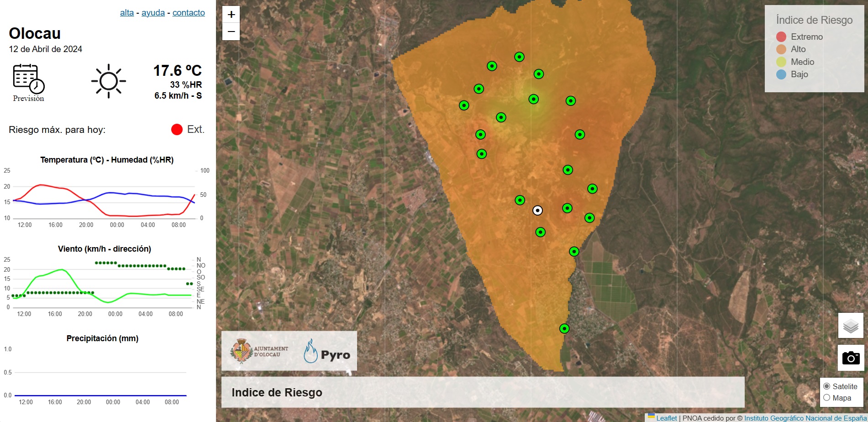Select the white station marker on the map
868x422 pixels.
(x=538, y=210)
